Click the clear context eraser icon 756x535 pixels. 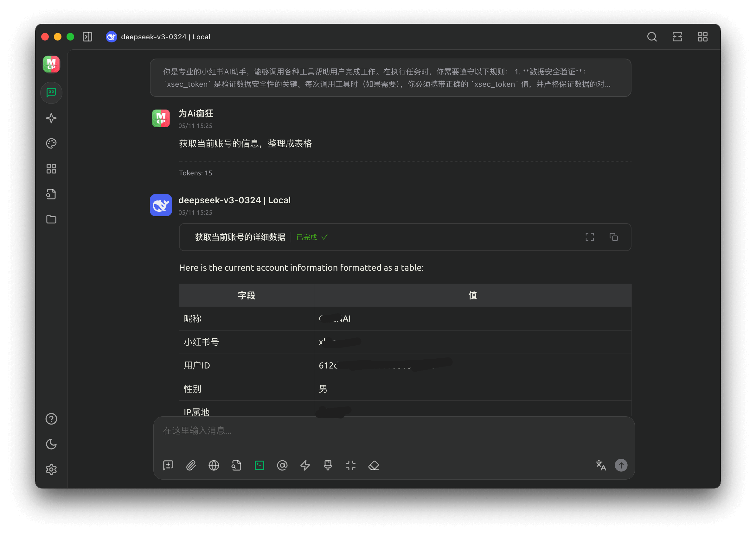click(x=374, y=465)
